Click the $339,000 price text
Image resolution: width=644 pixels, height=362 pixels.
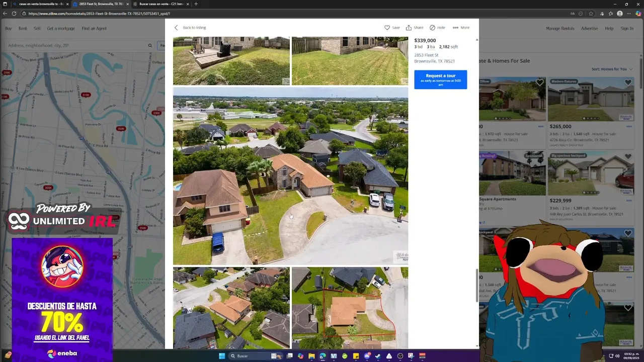tap(425, 40)
